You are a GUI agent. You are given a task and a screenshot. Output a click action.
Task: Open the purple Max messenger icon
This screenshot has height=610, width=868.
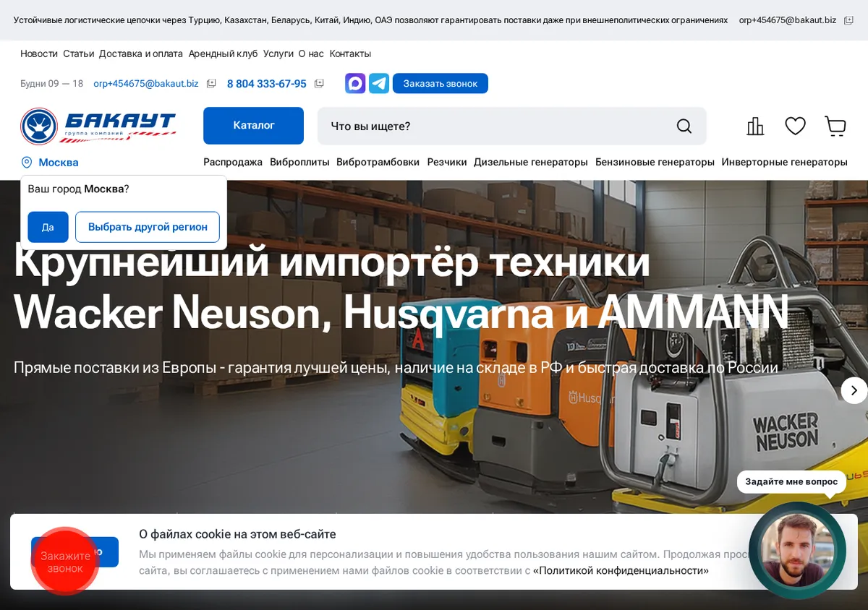click(355, 83)
